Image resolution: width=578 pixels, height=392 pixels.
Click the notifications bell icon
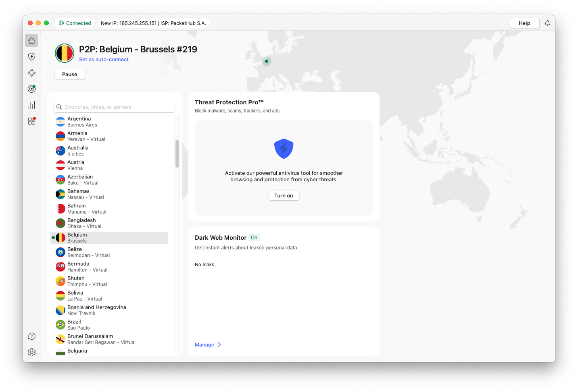pyautogui.click(x=547, y=23)
